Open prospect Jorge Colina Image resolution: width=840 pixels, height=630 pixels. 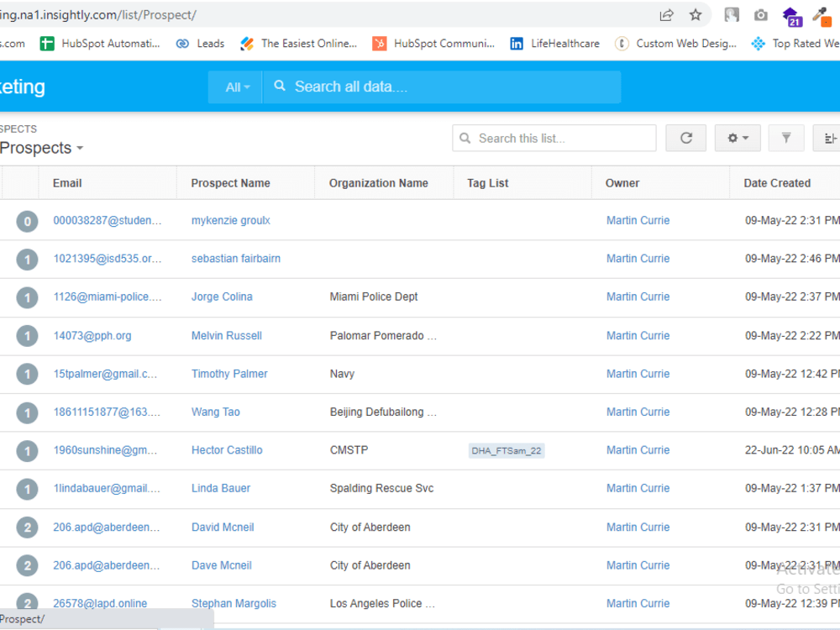[222, 297]
